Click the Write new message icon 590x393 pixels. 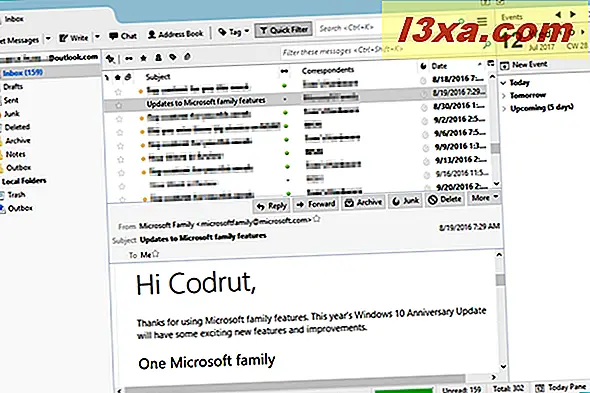[x=64, y=38]
